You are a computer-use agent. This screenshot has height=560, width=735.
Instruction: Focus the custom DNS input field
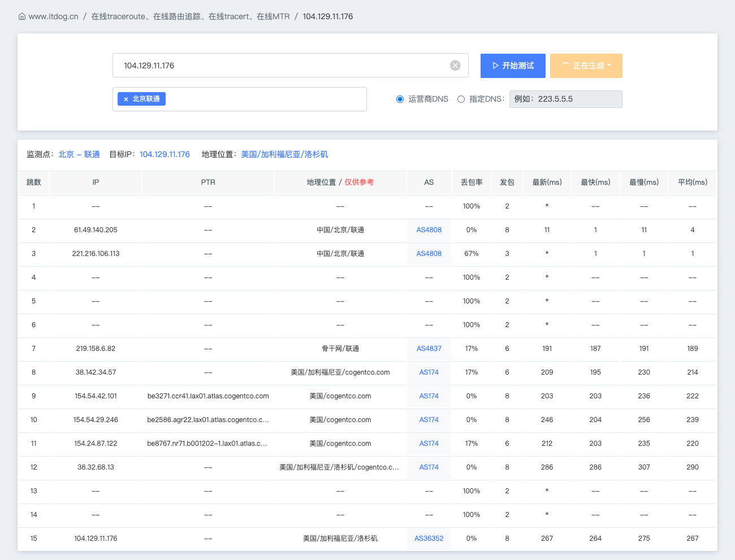(566, 99)
